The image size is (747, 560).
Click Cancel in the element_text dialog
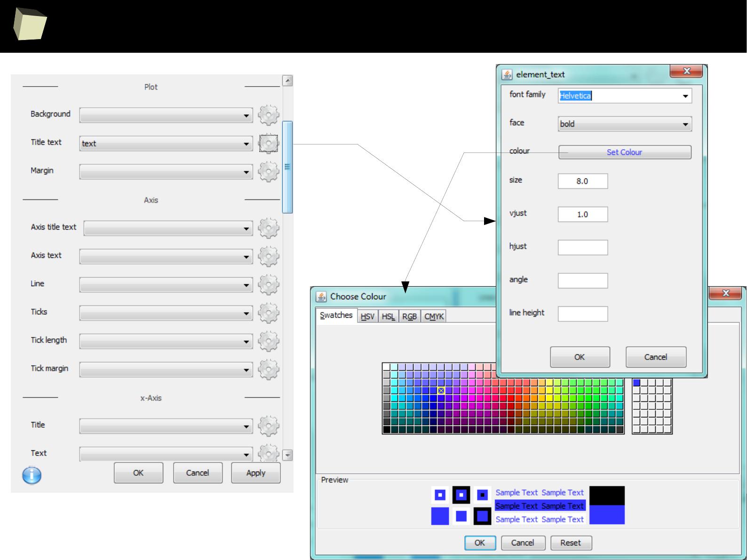656,357
